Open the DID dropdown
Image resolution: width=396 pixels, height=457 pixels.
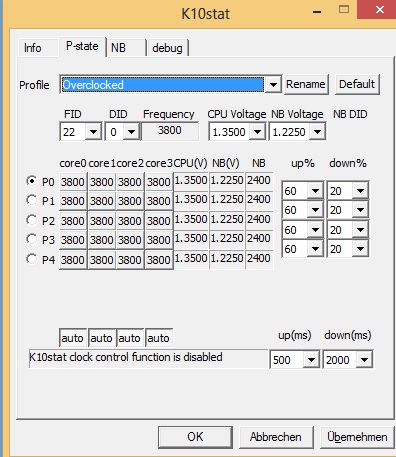click(x=131, y=132)
